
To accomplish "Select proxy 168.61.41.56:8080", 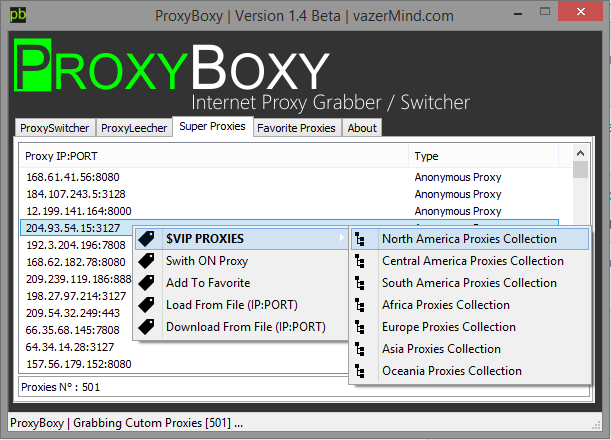I will pos(73,177).
